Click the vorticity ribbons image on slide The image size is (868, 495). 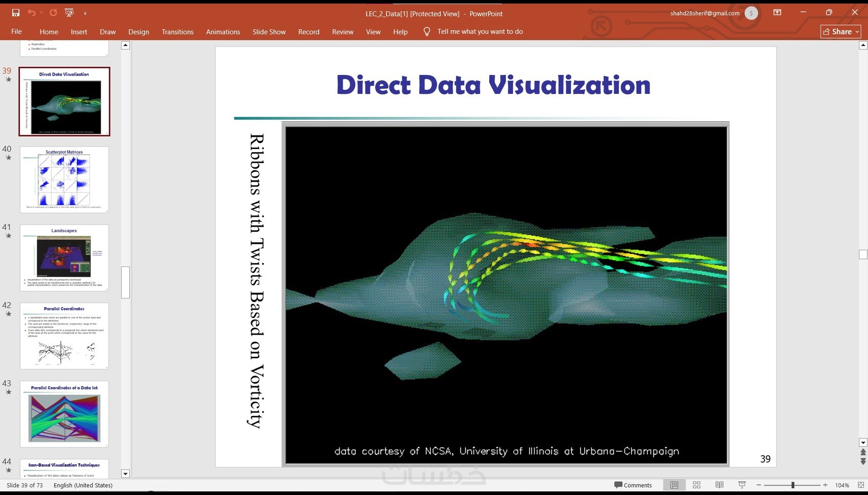506,294
